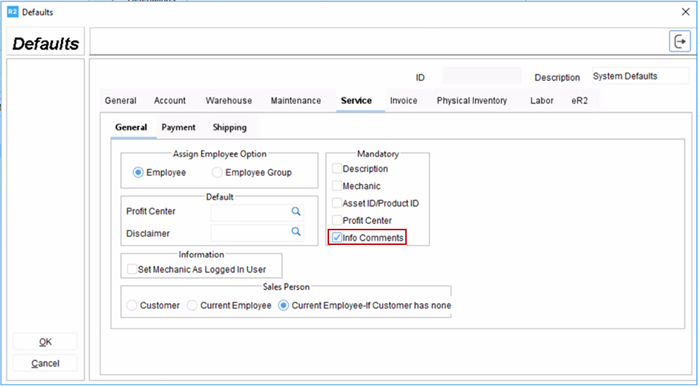
Task: Check the mandatory Mechanic box
Action: (337, 186)
